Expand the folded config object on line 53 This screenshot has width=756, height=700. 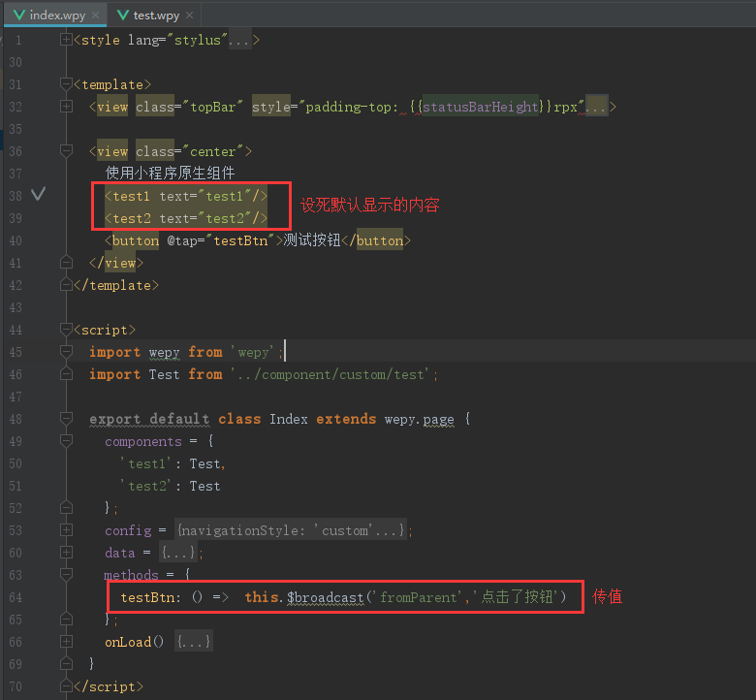tap(66, 530)
